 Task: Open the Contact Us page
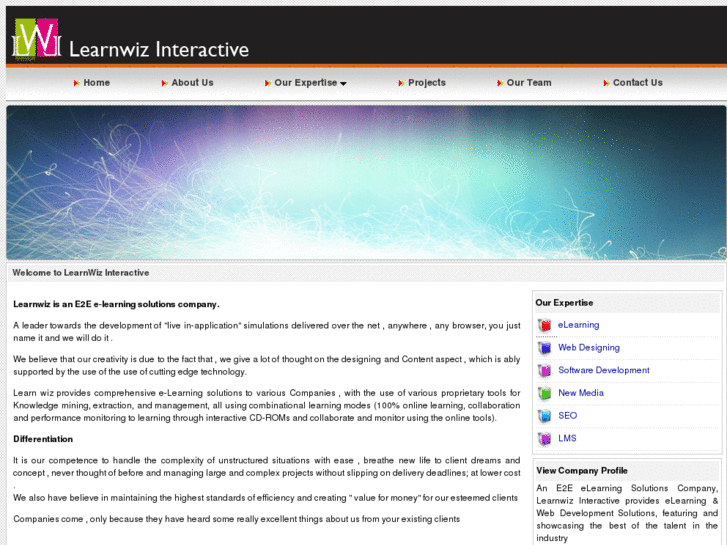[x=638, y=83]
